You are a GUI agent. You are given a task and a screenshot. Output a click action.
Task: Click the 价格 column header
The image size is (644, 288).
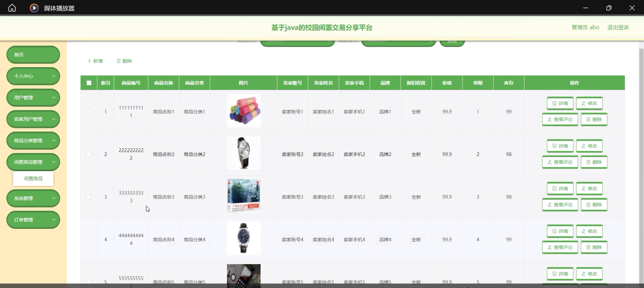pos(447,83)
